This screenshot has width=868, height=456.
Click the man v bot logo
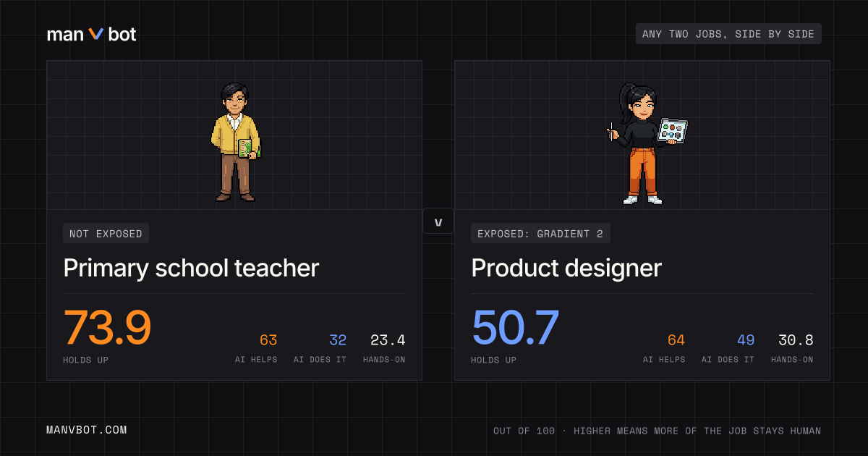point(91,34)
